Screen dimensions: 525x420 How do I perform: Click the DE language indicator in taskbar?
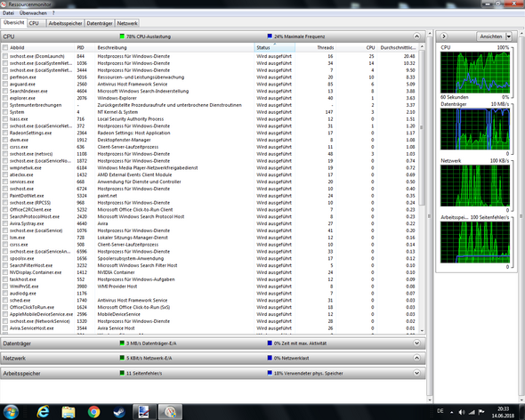click(x=440, y=410)
